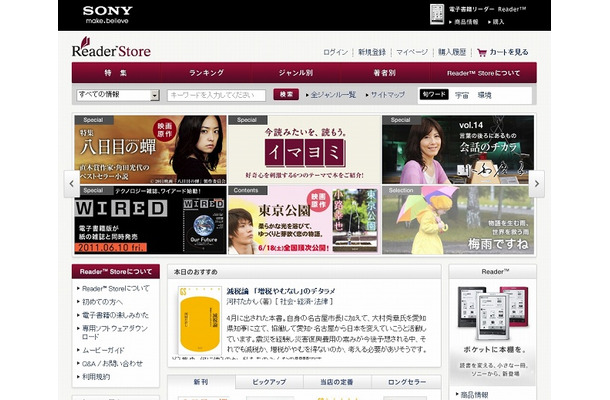Image resolution: width=610 pixels, height=400 pixels.
Task: View 購入履歴 purchase history
Action: [x=452, y=52]
